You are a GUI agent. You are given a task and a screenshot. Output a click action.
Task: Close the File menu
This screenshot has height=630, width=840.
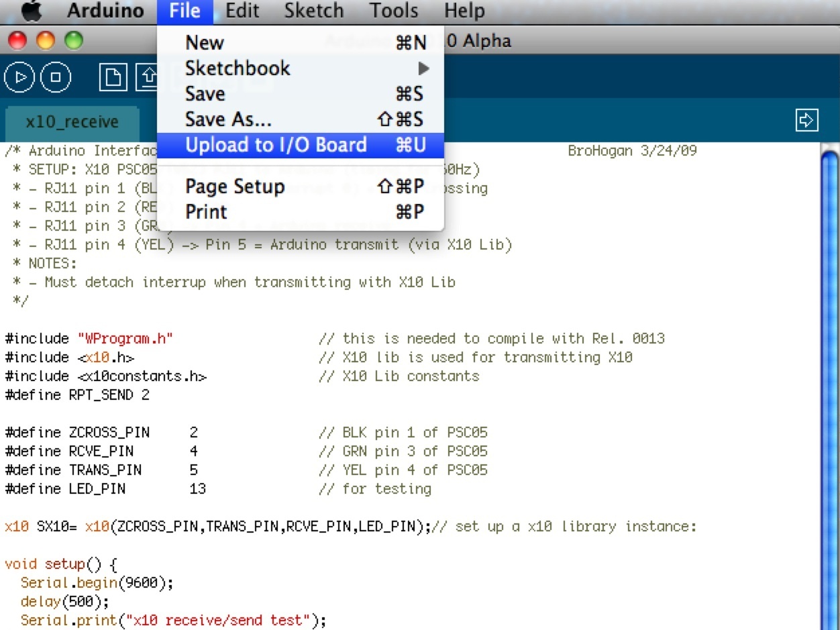185,11
